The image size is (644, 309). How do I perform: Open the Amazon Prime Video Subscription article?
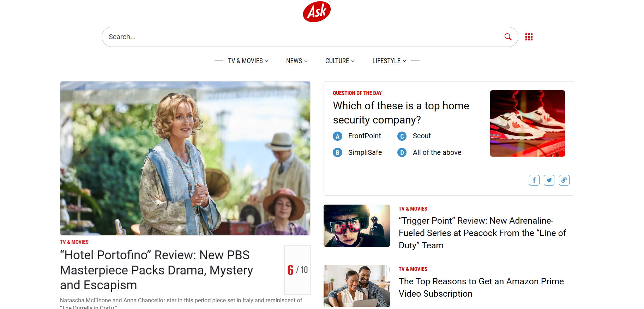coord(481,287)
